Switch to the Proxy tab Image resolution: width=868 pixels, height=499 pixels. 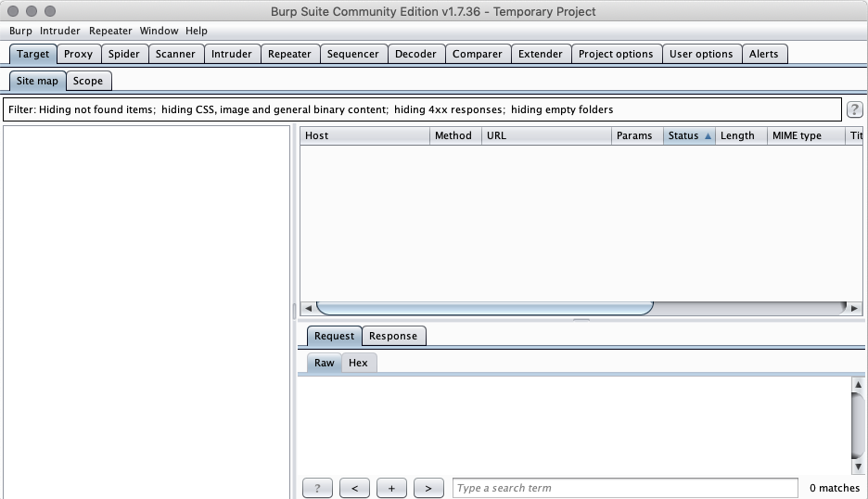[78, 54]
